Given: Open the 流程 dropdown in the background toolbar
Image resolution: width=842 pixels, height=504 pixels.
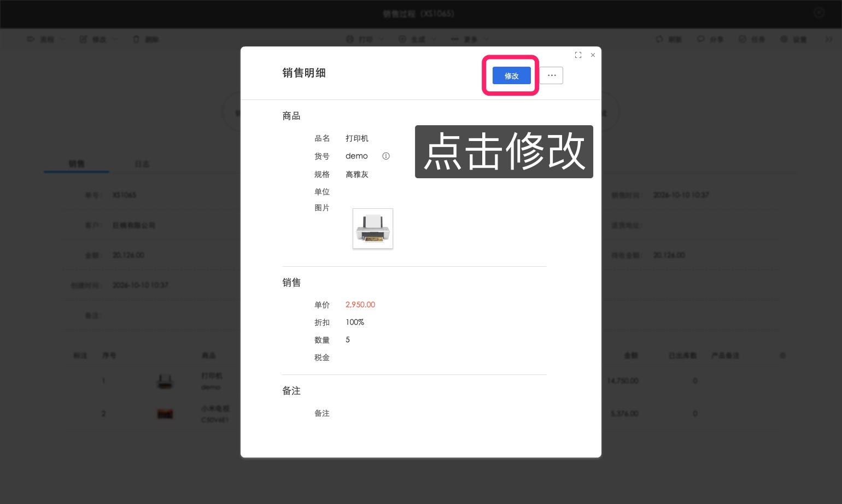Looking at the screenshot, I should [x=46, y=39].
